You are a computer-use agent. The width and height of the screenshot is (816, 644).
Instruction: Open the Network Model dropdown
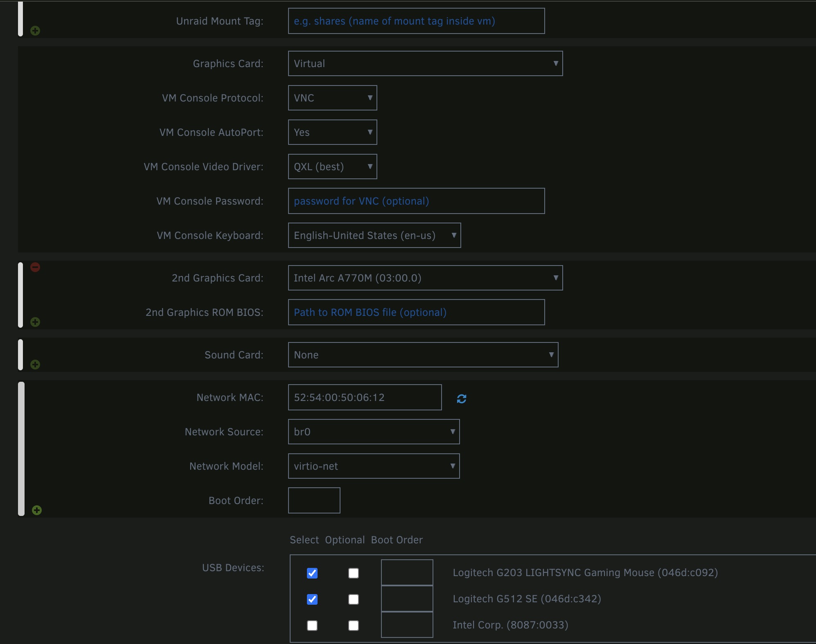374,466
